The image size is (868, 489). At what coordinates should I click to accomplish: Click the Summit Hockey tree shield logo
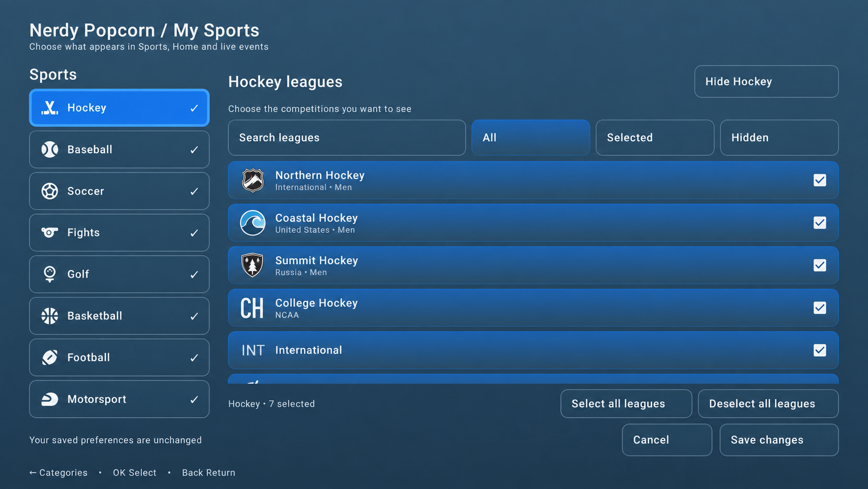253,265
